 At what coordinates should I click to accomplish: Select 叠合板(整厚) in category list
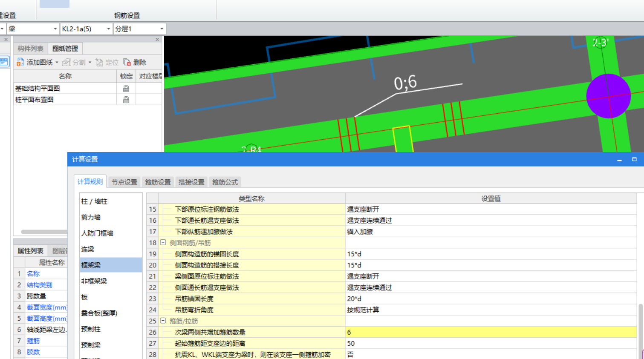click(111, 313)
